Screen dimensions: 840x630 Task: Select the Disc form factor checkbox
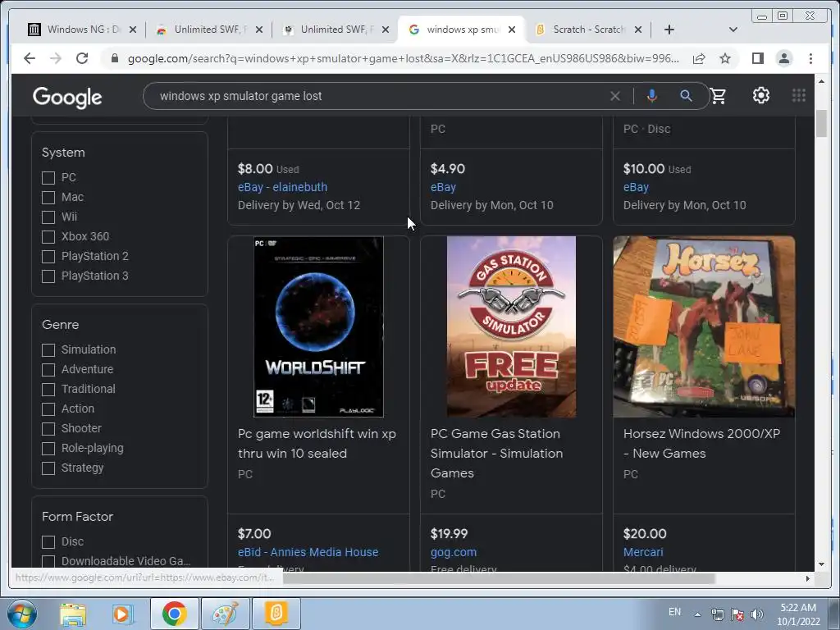[x=48, y=541]
